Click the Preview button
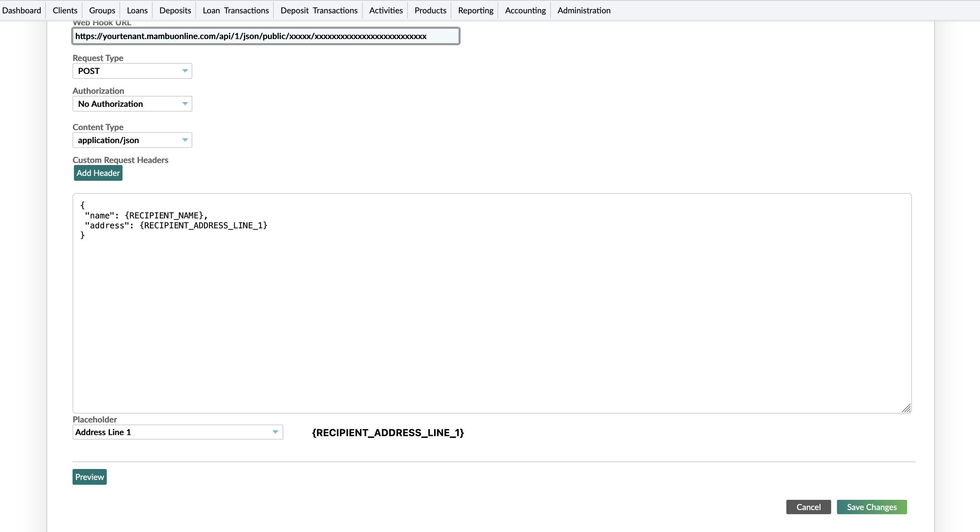The image size is (980, 532). click(x=90, y=476)
